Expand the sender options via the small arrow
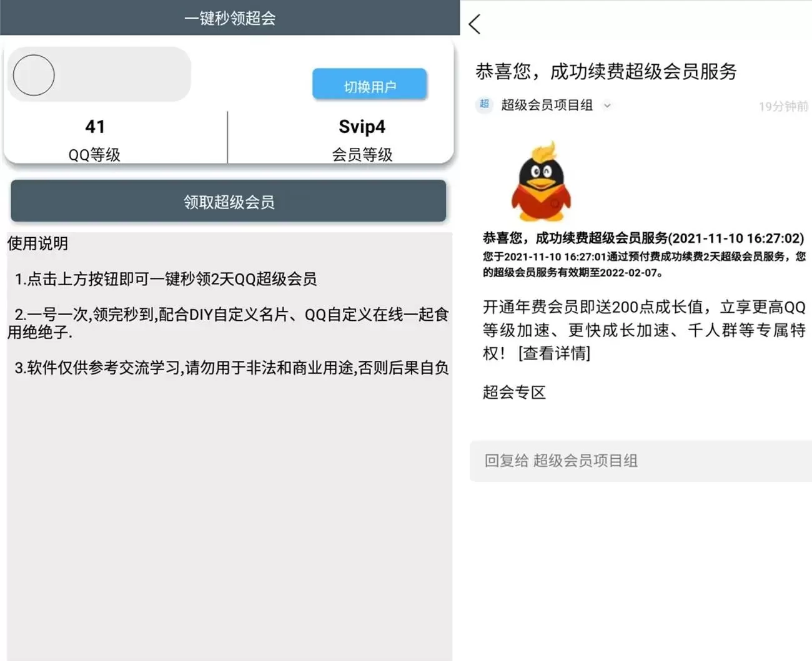 (608, 106)
